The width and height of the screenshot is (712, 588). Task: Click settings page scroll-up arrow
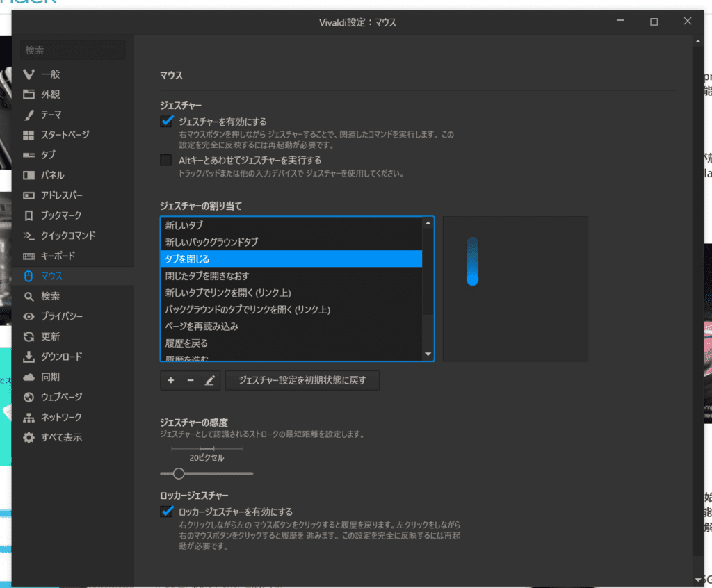point(698,42)
